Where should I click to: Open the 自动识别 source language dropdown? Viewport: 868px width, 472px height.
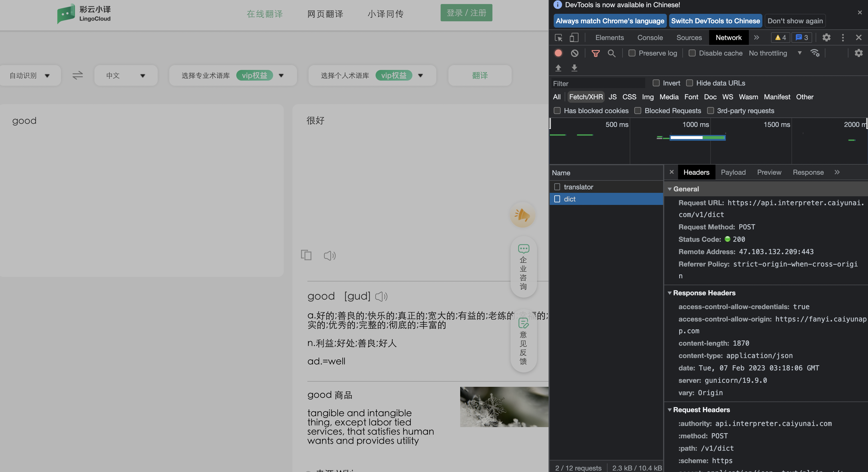(30, 75)
